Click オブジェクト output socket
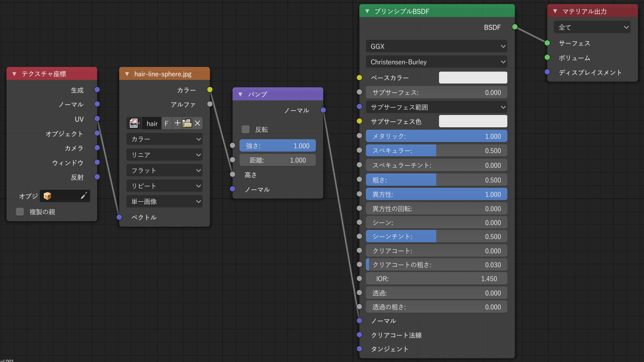Viewport: 644px width, 362px height. point(97,133)
